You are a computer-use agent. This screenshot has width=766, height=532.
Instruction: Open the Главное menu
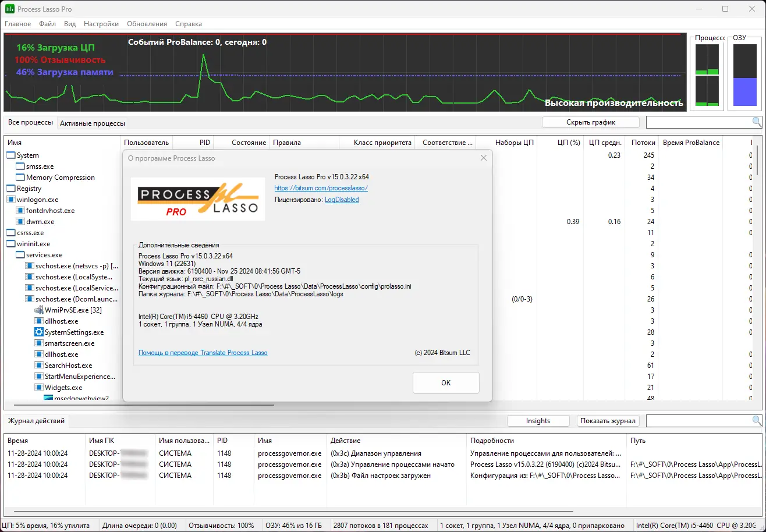(18, 24)
